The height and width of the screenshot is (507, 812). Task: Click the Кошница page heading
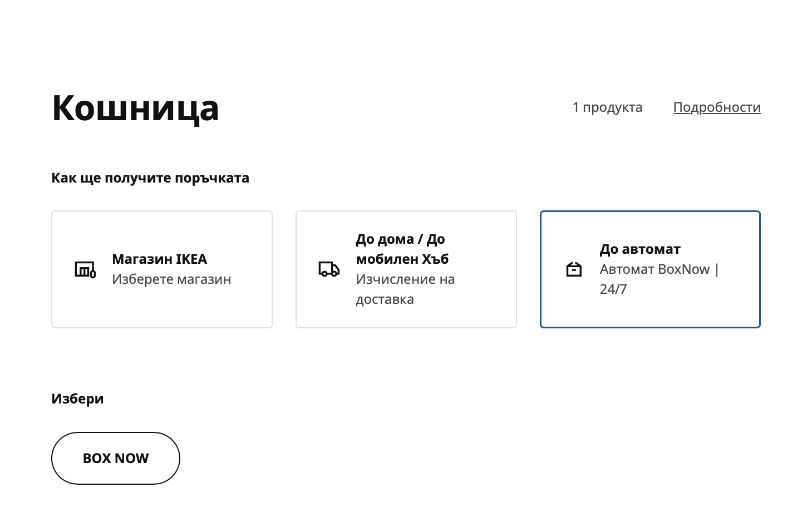[135, 107]
